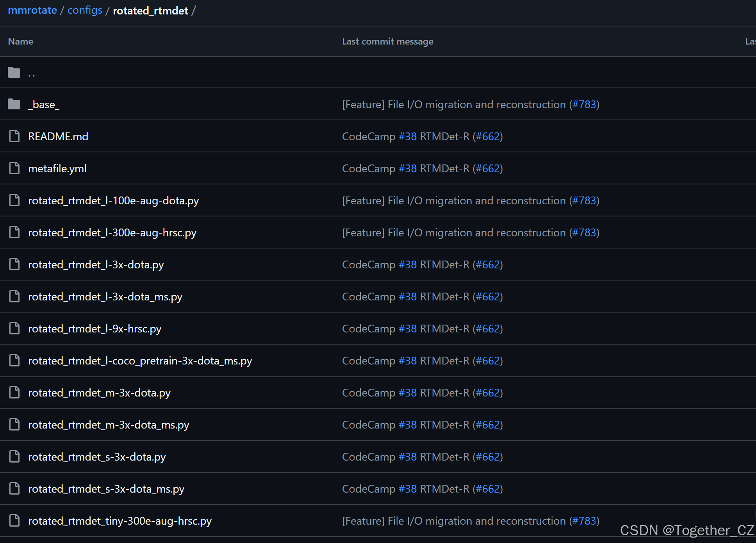The height and width of the screenshot is (543, 756).
Task: Click file icon next to rotated_rtmdet_l-9x-hrsc.py
Action: click(14, 329)
